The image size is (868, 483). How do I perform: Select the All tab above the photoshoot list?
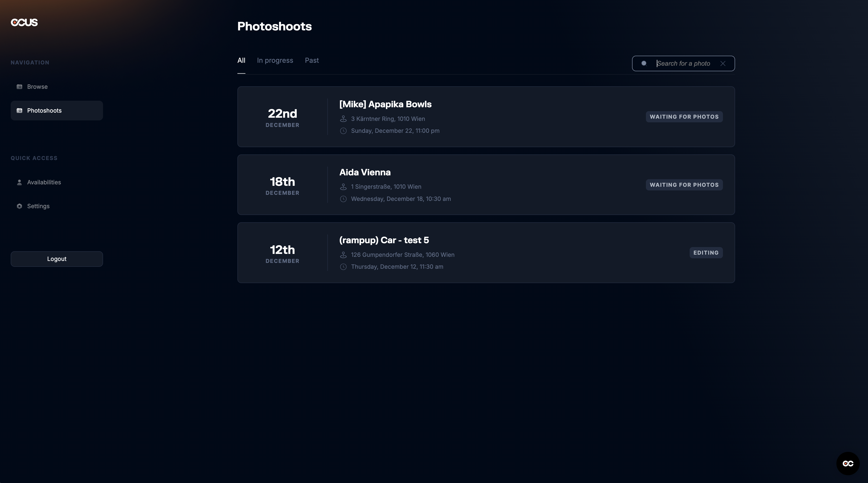(x=241, y=60)
